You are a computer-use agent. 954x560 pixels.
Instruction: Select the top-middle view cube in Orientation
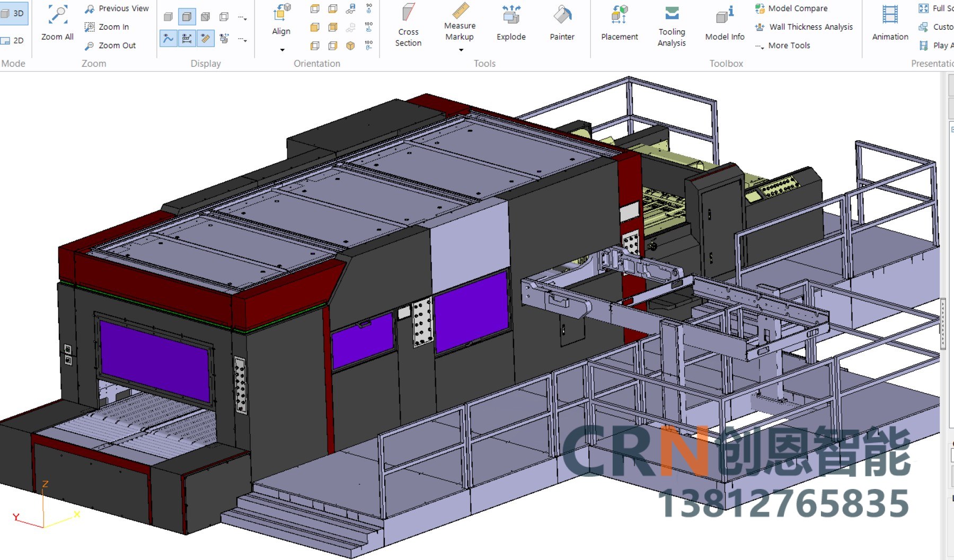(333, 8)
